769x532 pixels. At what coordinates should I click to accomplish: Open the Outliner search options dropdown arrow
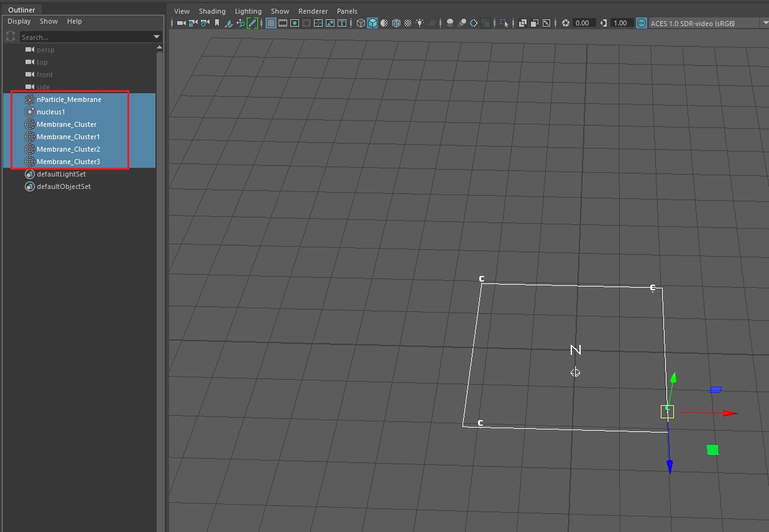pyautogui.click(x=157, y=37)
